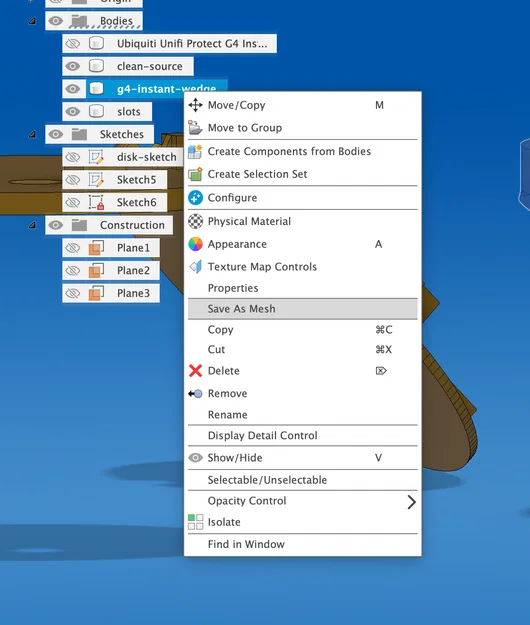This screenshot has height=625, width=530.
Task: Collapse the Sketches folder
Action: tap(32, 135)
